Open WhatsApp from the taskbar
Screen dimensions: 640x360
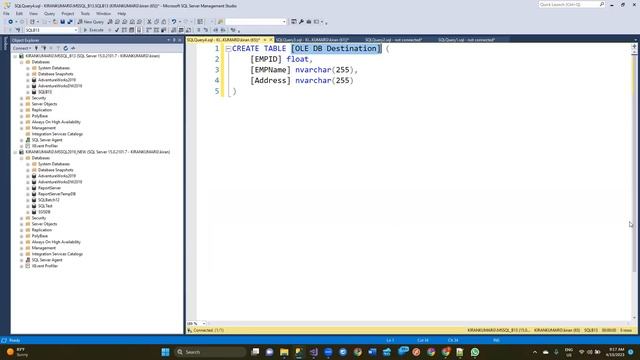coord(475,352)
